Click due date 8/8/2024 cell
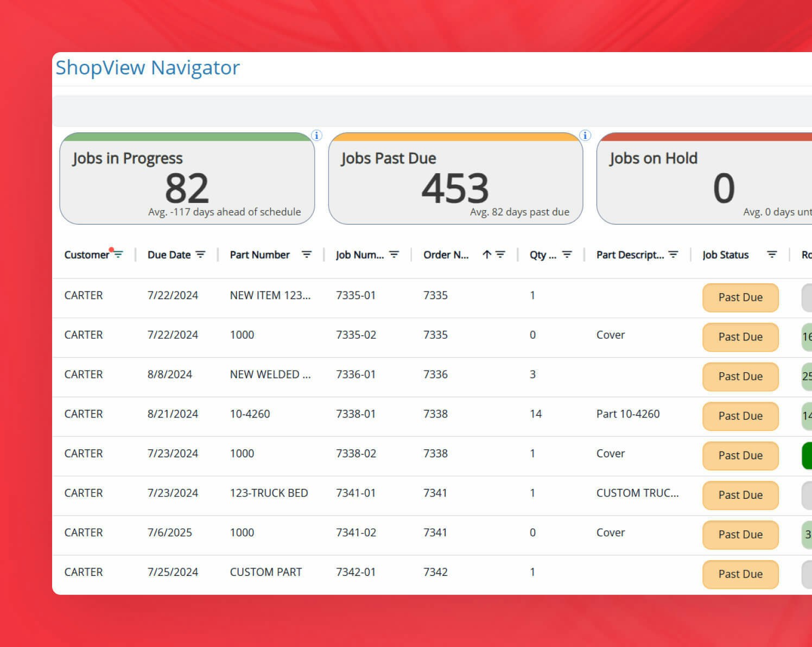 tap(169, 375)
